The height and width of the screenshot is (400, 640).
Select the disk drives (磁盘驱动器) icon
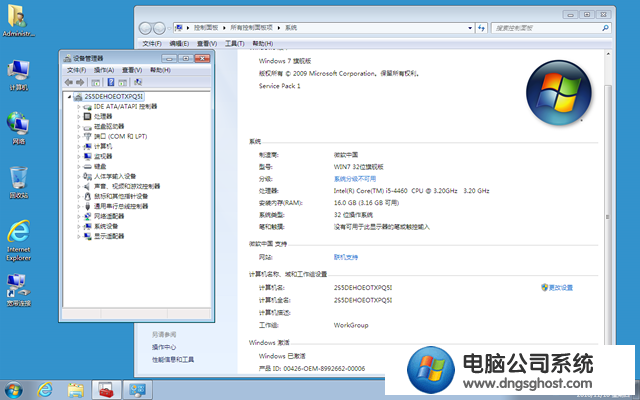pyautogui.click(x=87, y=127)
